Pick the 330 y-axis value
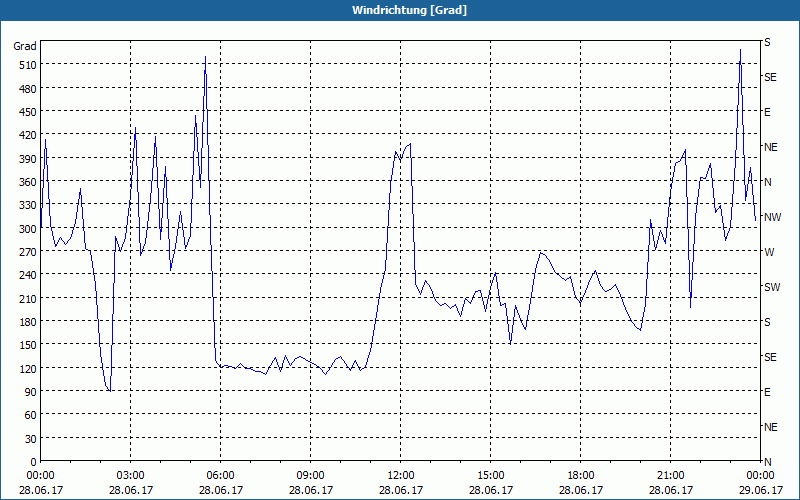Viewport: 800px width, 500px height. 28,205
